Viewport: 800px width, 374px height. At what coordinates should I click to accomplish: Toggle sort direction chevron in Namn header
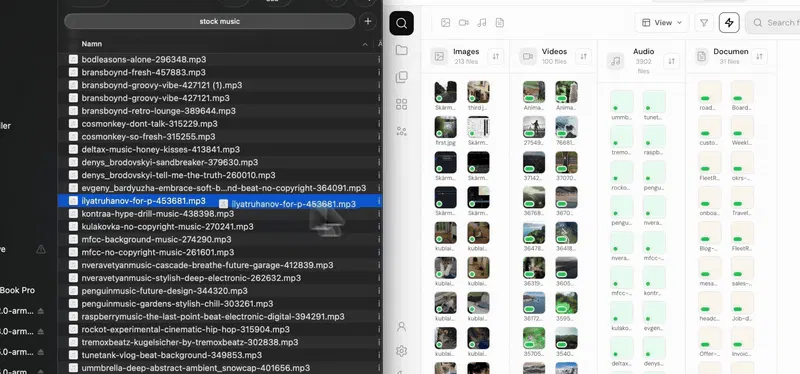(365, 44)
